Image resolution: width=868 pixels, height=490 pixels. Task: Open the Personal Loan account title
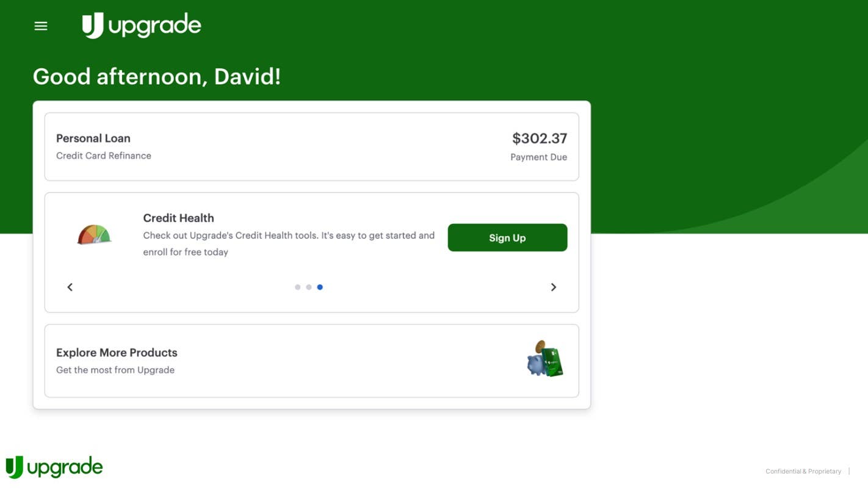coord(93,139)
